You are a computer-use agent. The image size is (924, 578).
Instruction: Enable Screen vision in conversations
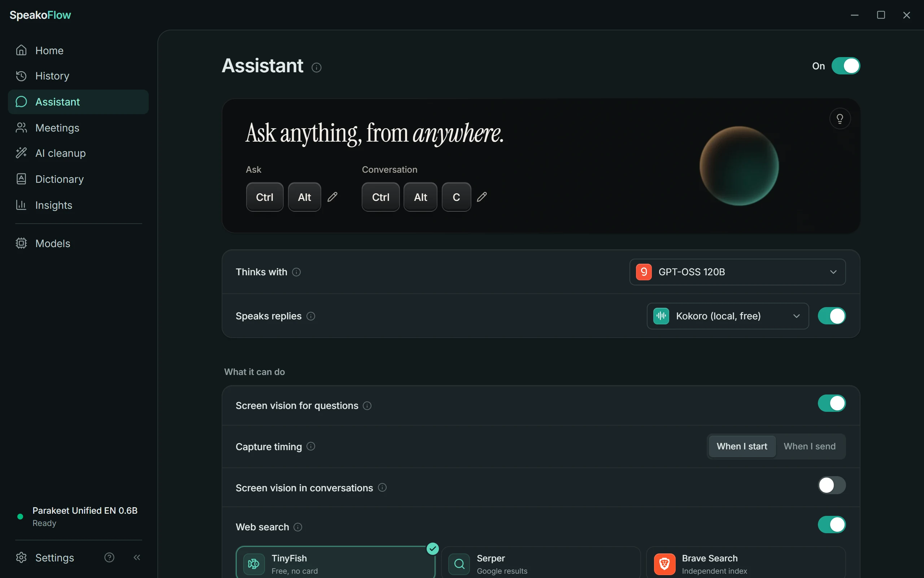(x=832, y=485)
